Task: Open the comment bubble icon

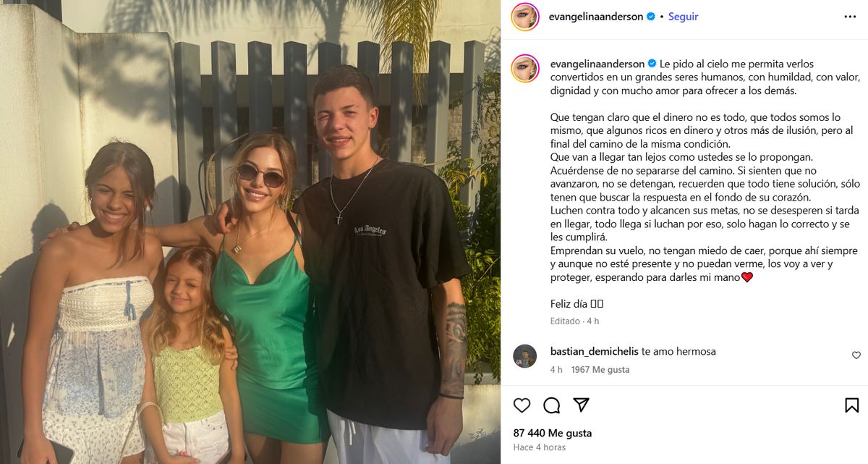Action: (551, 405)
